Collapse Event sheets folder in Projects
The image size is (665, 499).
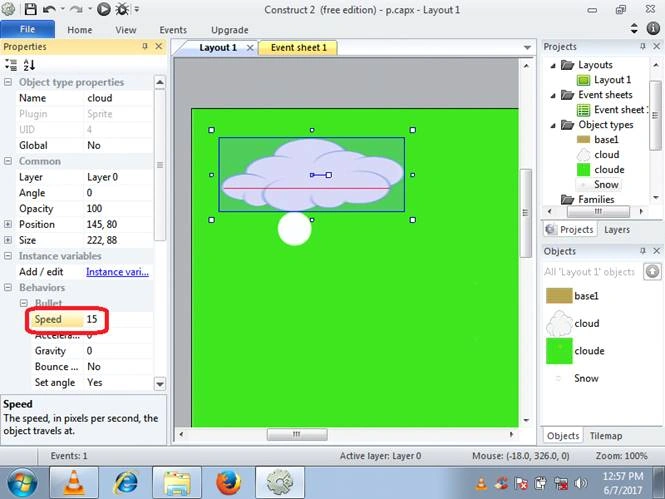click(553, 95)
